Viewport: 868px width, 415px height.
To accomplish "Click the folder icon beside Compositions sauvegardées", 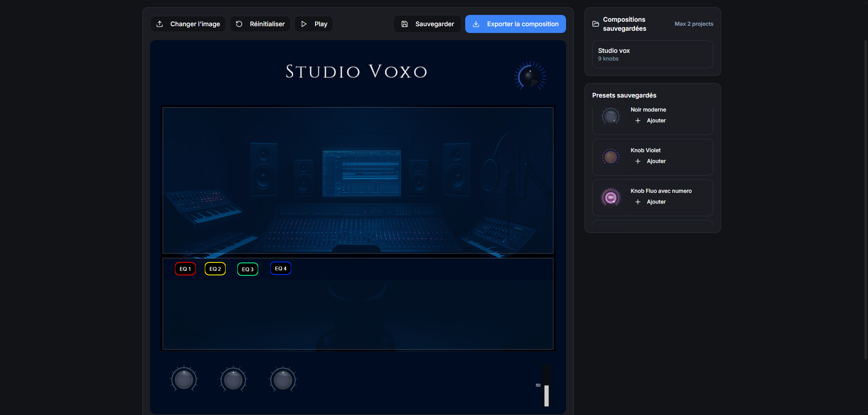I will point(596,24).
